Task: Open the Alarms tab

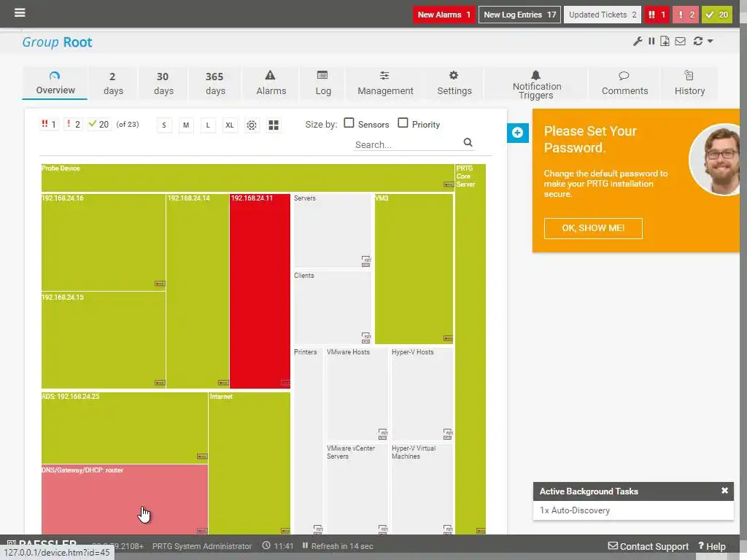Action: click(271, 83)
